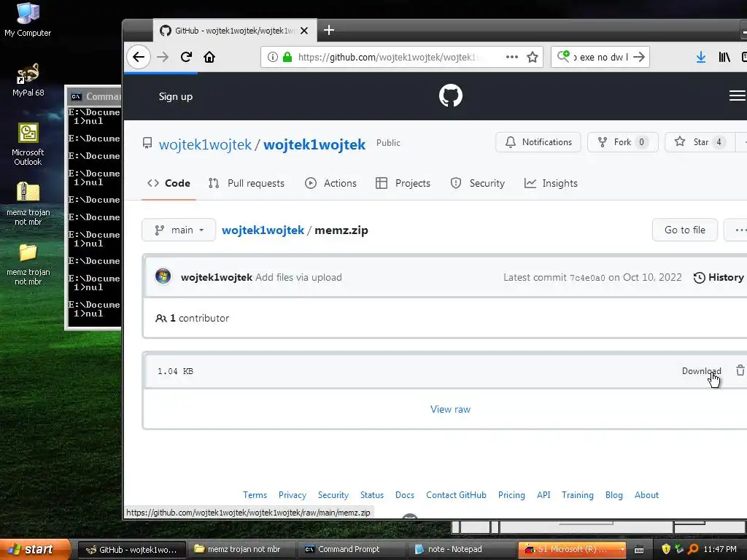Image resolution: width=747 pixels, height=560 pixels.
Task: Open Contact GitHub footer link
Action: 456,495
